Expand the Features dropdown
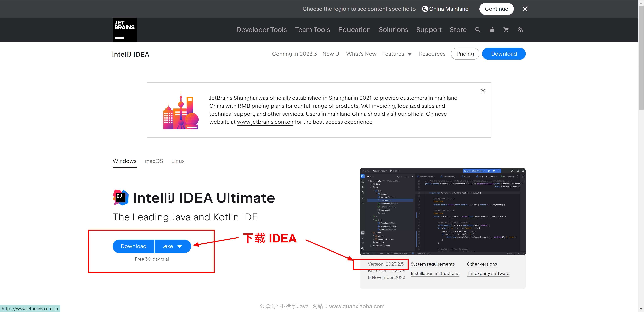The width and height of the screenshot is (644, 312). pos(397,54)
